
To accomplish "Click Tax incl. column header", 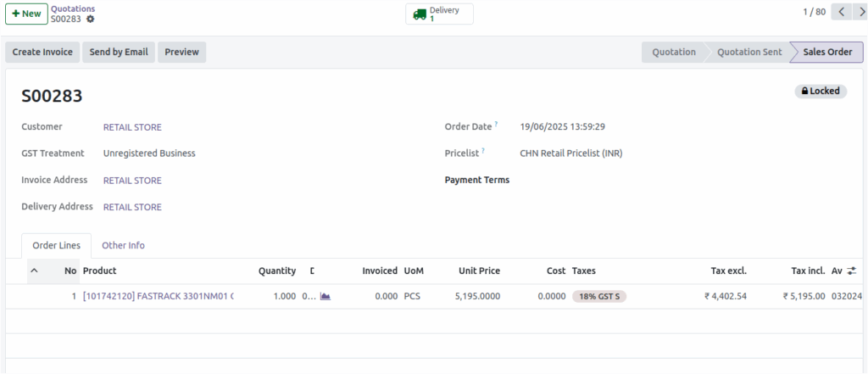I will point(809,271).
